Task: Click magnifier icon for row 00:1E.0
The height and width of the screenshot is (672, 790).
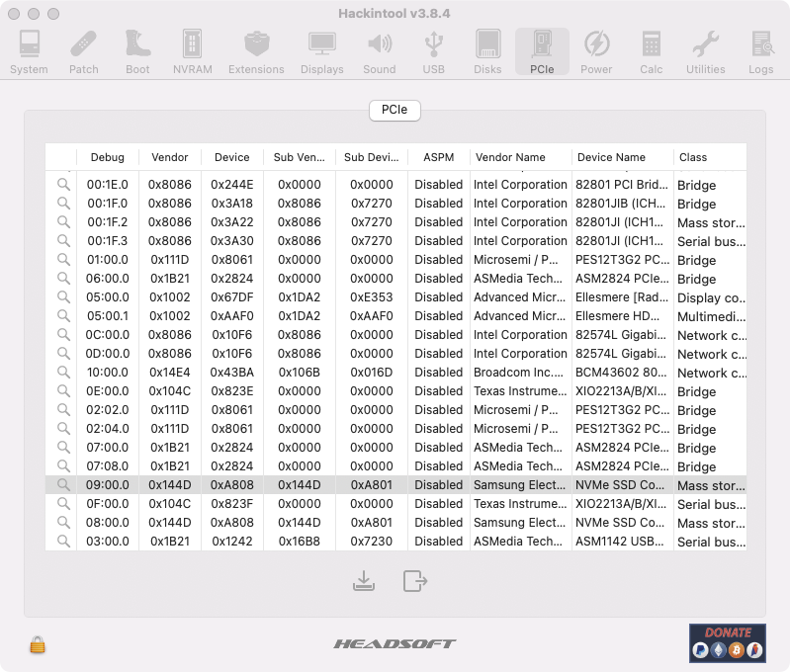Action: pyautogui.click(x=63, y=185)
